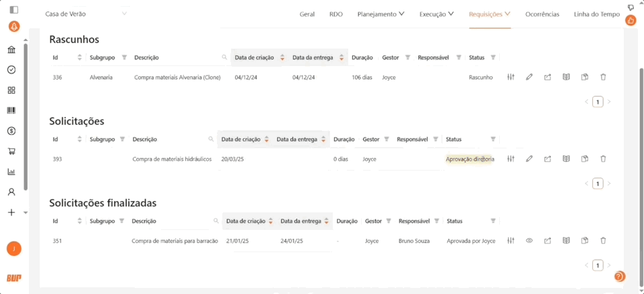Open the Casa de Verão project dropdown
Image resolution: width=644 pixels, height=294 pixels.
[x=86, y=14]
